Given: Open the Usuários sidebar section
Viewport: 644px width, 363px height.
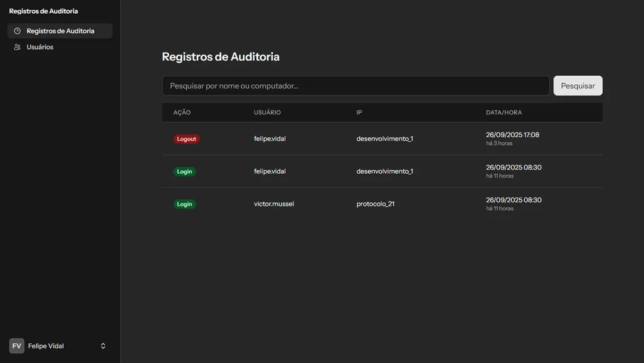Looking at the screenshot, I should tap(39, 47).
